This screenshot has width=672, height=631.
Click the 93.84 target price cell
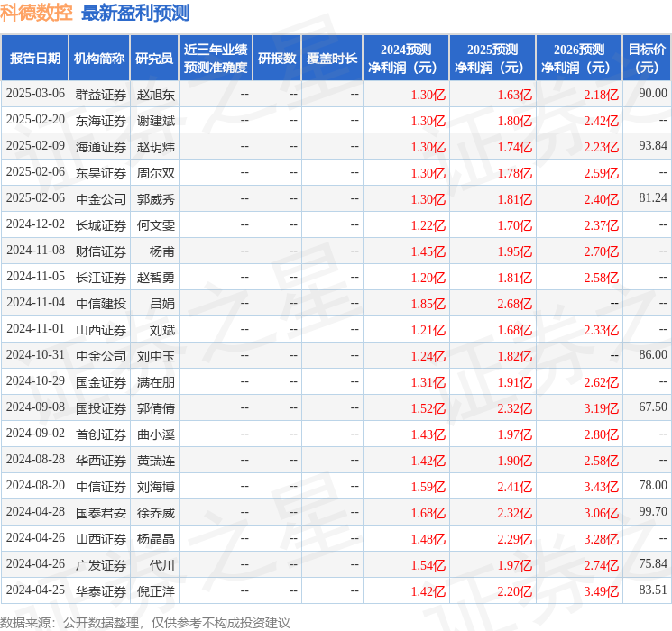652,146
